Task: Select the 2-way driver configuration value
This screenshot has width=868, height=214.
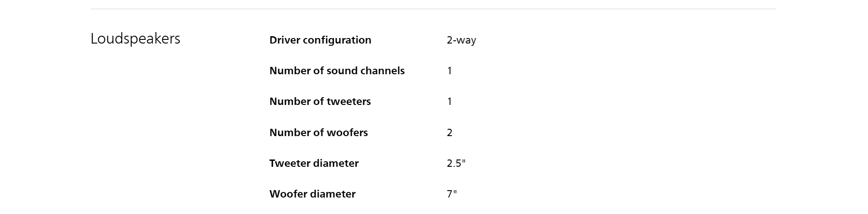Action: tap(461, 40)
